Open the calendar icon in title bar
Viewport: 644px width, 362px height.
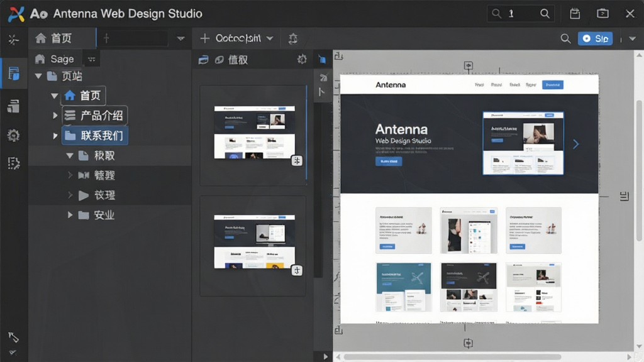pyautogui.click(x=575, y=14)
